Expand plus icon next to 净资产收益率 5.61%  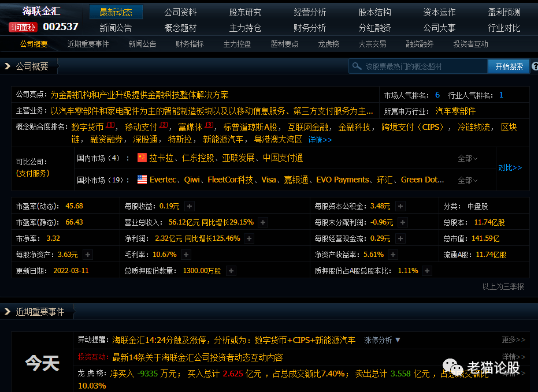coord(393,255)
